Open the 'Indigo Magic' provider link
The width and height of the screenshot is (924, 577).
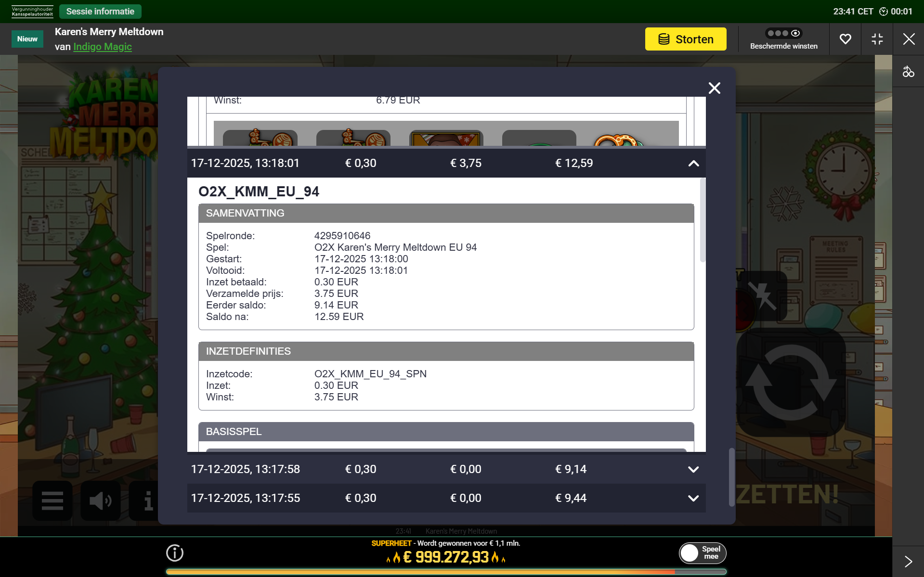click(x=103, y=47)
